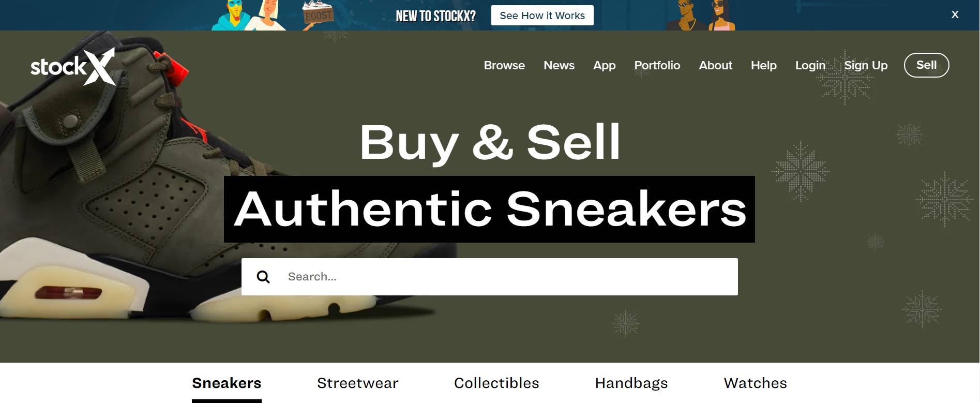Click the Boost sneaker illustration in banner
The width and height of the screenshot is (980, 403).
coord(318,12)
